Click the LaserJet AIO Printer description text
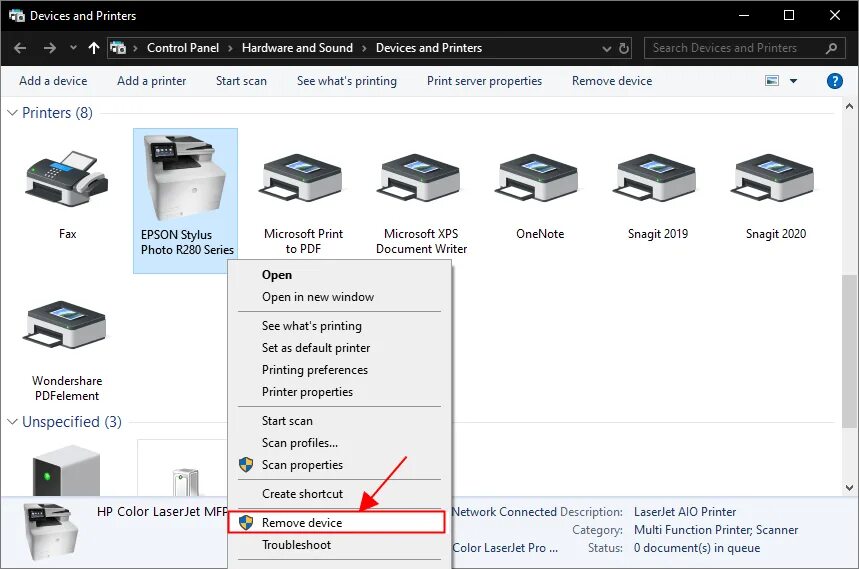The image size is (859, 569). (x=685, y=512)
